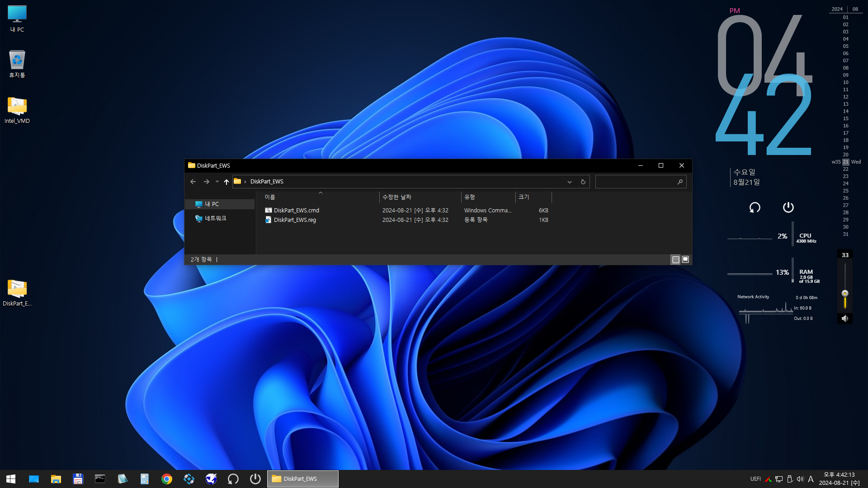Image resolution: width=868 pixels, height=488 pixels.
Task: Select the DiskPart_E... desktop folder icon
Action: pyautogui.click(x=17, y=293)
